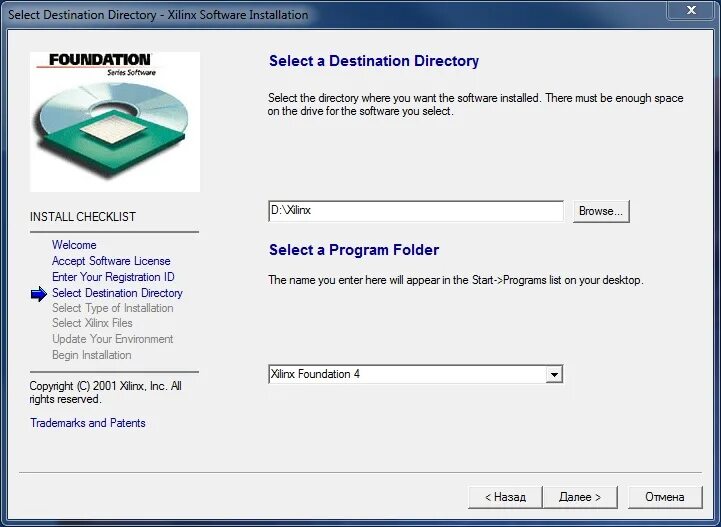Image resolution: width=721 pixels, height=527 pixels.
Task: Click the Select a Destination Directory heading
Action: click(374, 61)
